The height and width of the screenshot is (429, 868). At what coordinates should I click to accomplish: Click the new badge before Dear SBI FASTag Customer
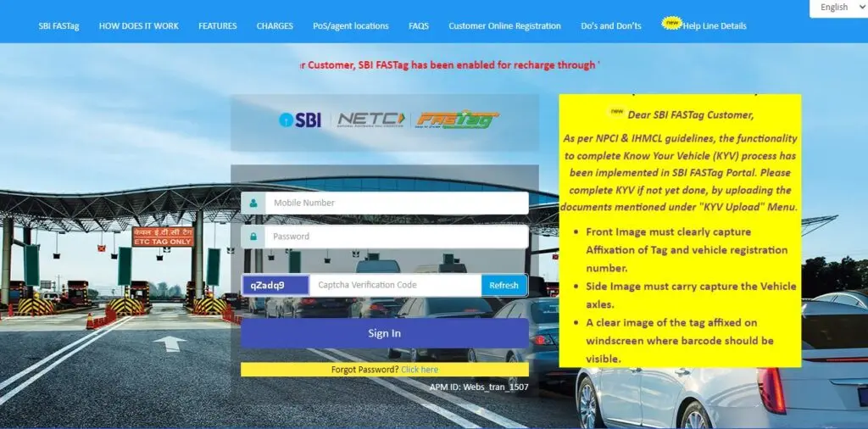click(x=616, y=112)
